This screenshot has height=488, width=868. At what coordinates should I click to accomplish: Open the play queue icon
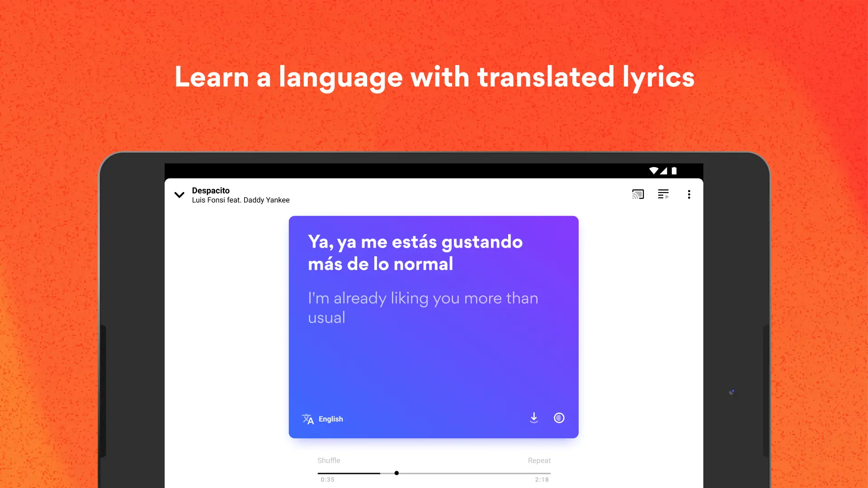pyautogui.click(x=663, y=194)
